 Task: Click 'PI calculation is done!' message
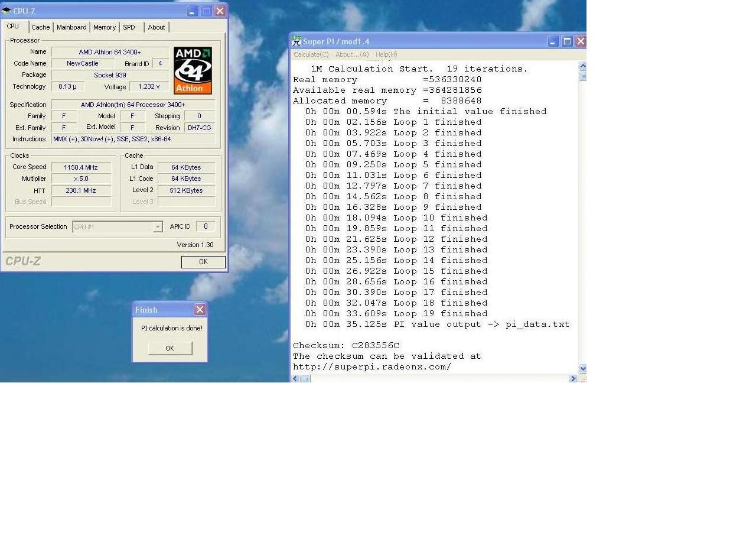coord(172,328)
